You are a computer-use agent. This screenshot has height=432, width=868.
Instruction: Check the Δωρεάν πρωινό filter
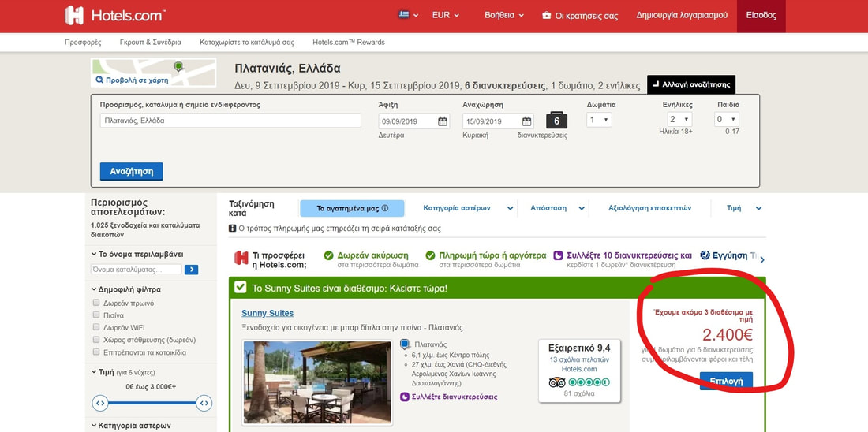coord(96,304)
